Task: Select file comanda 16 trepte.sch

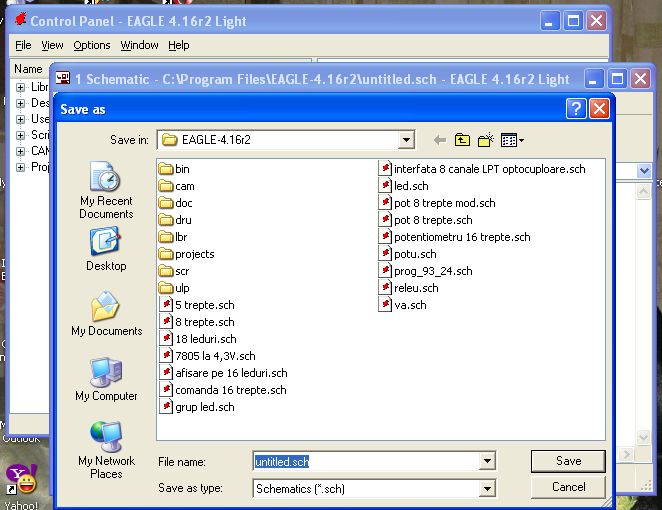Action: (223, 390)
